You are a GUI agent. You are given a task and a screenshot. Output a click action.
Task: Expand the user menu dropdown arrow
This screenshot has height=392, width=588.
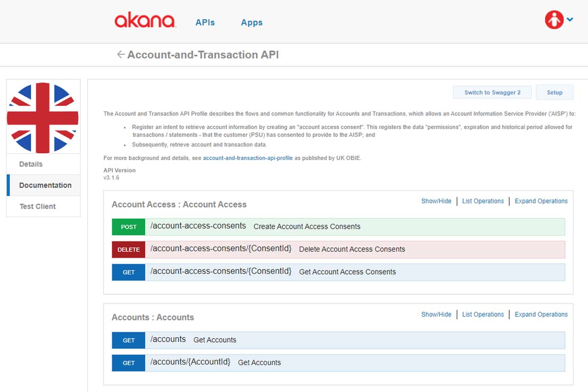(570, 20)
